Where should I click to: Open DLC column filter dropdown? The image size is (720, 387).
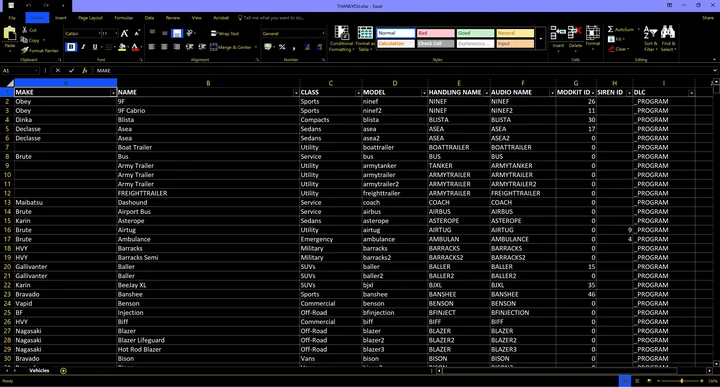pos(691,93)
